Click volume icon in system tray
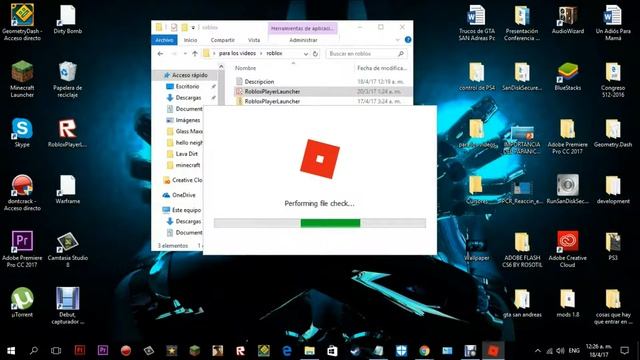The height and width of the screenshot is (360, 640). point(561,351)
